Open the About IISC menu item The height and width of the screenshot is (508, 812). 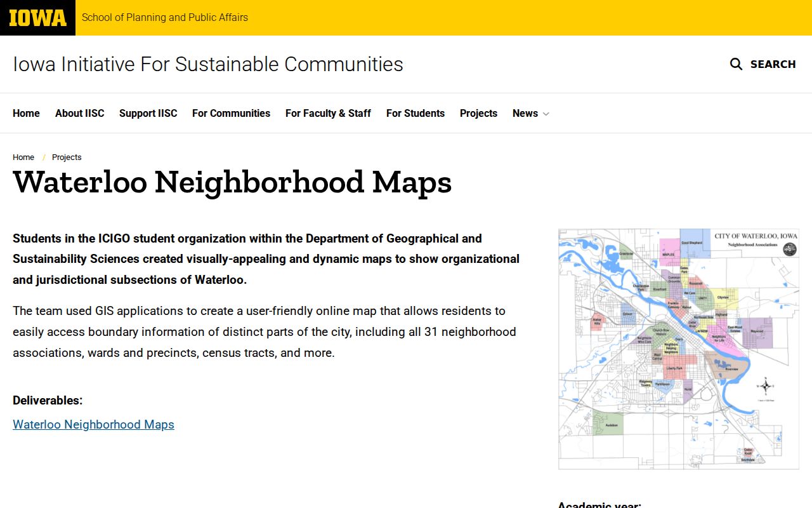click(x=79, y=113)
